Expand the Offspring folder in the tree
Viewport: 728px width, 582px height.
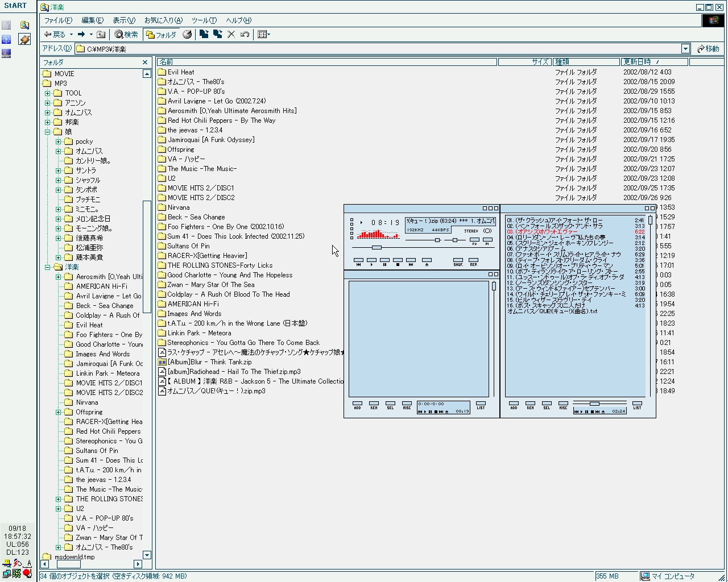click(x=58, y=412)
